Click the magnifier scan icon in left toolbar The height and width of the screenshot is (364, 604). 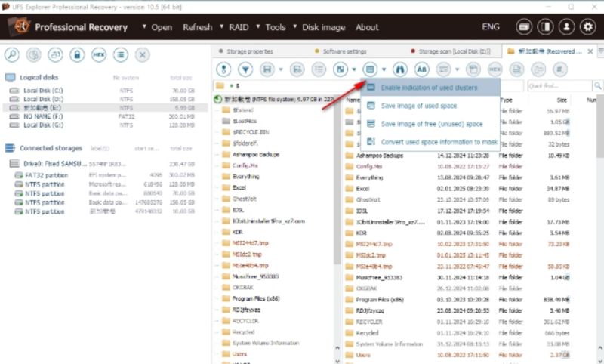[12, 54]
